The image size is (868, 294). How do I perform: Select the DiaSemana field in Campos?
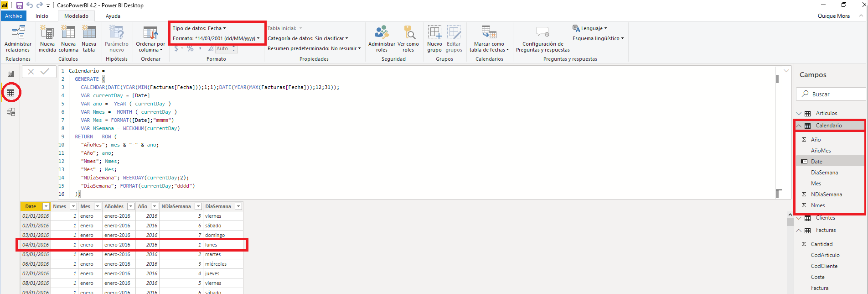click(824, 173)
